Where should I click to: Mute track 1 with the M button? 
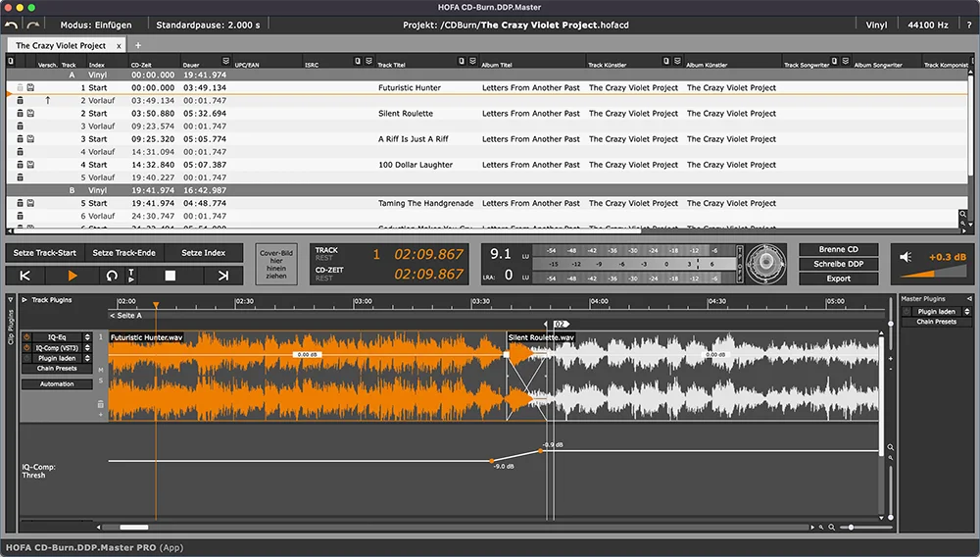tap(101, 370)
